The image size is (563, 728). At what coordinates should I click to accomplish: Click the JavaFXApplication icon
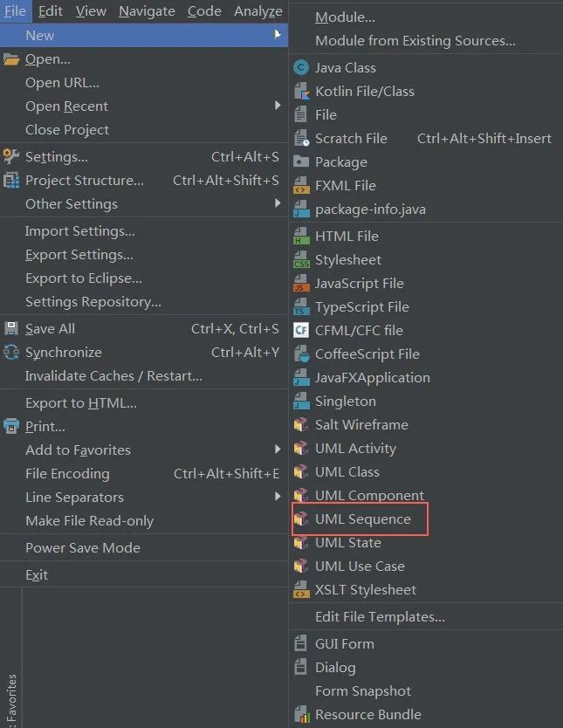[x=301, y=377]
